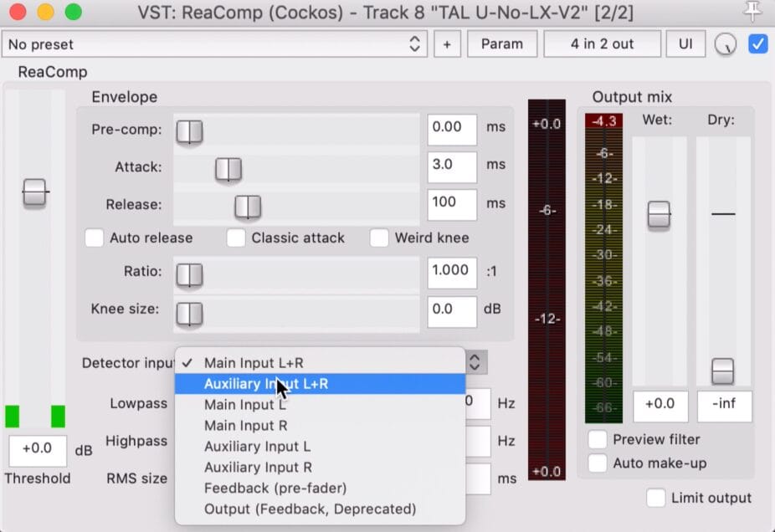Select Output (Feedback, Deprecated) option
Viewport: 775px width, 532px height.
(x=320, y=509)
